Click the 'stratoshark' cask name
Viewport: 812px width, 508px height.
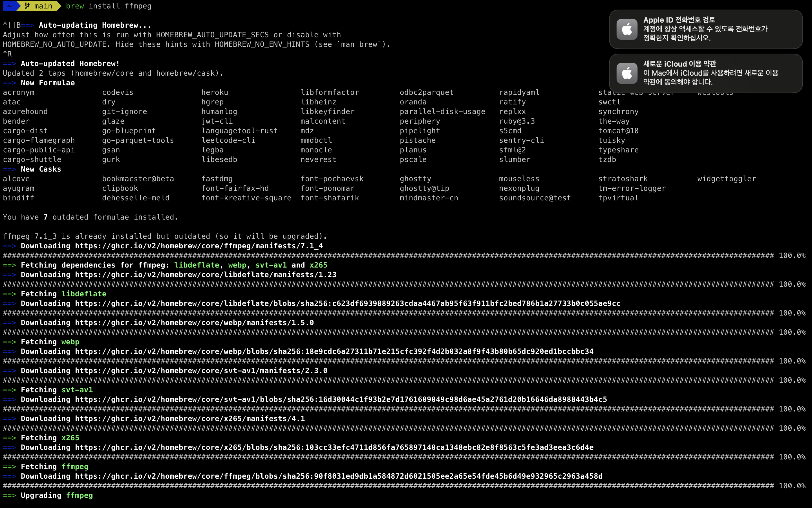point(623,179)
